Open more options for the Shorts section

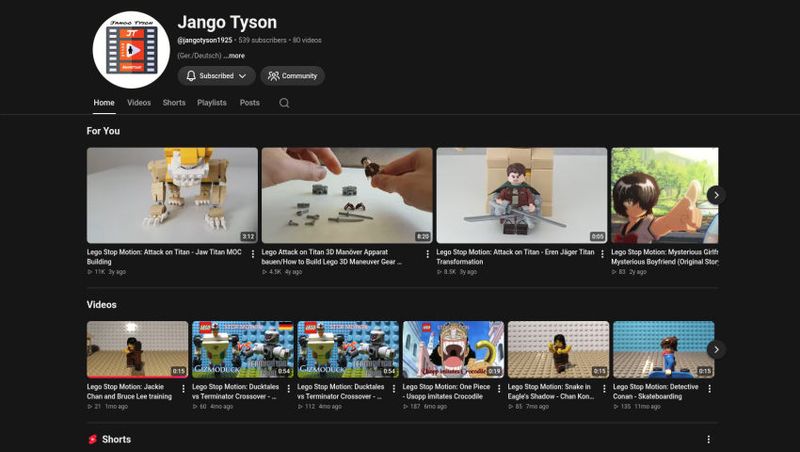tap(709, 439)
